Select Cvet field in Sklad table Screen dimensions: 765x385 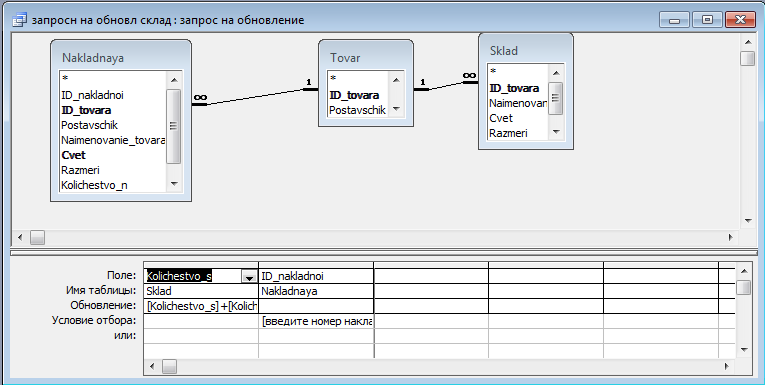501,118
